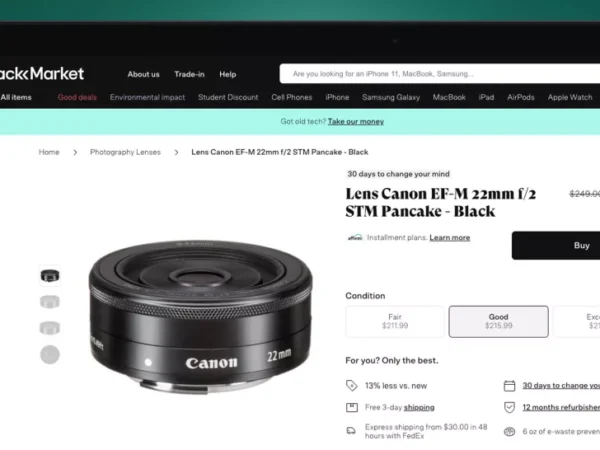Click the calendar icon beside 30 days

click(x=509, y=385)
